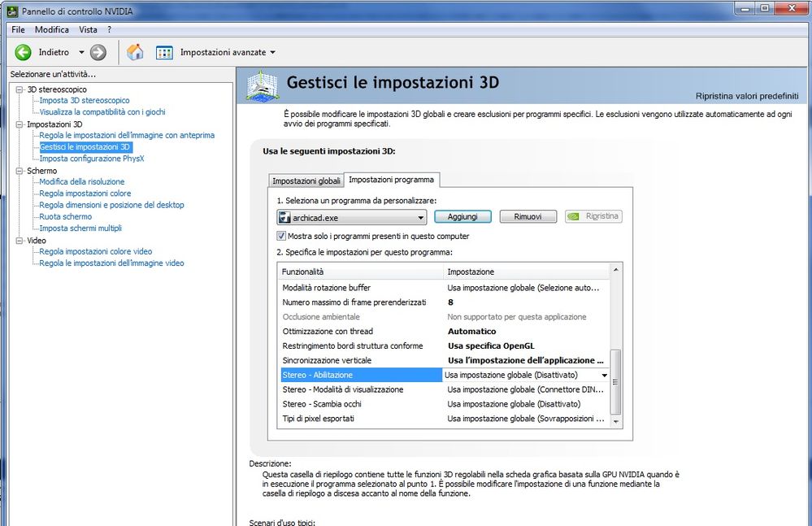
Task: Open Modifica della risoluzione
Action: tap(82, 182)
